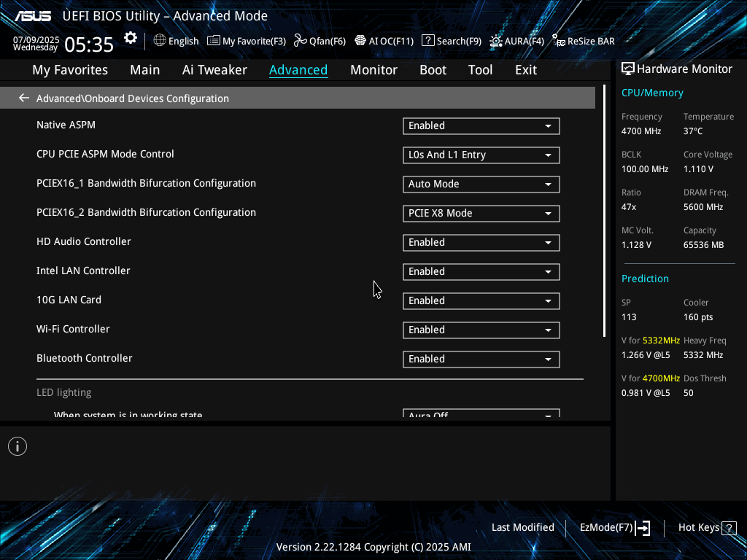Click the ReSize BAR icon
The height and width of the screenshot is (560, 747).
(x=558, y=41)
